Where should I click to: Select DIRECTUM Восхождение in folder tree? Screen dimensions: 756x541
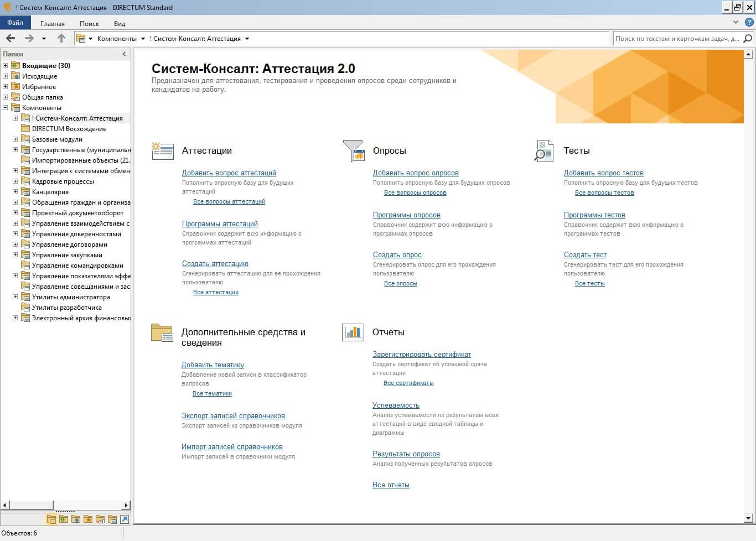(69, 128)
